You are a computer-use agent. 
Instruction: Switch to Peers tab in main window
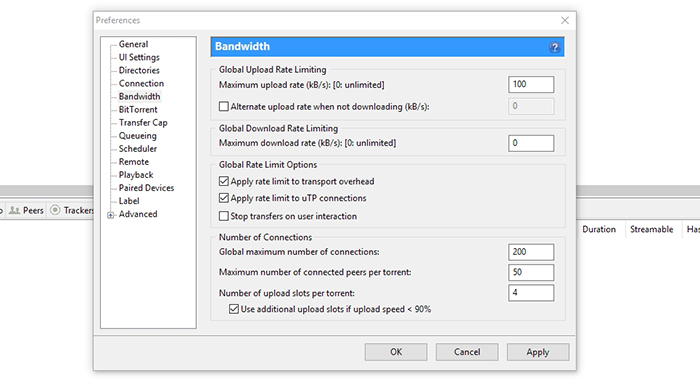(x=27, y=210)
